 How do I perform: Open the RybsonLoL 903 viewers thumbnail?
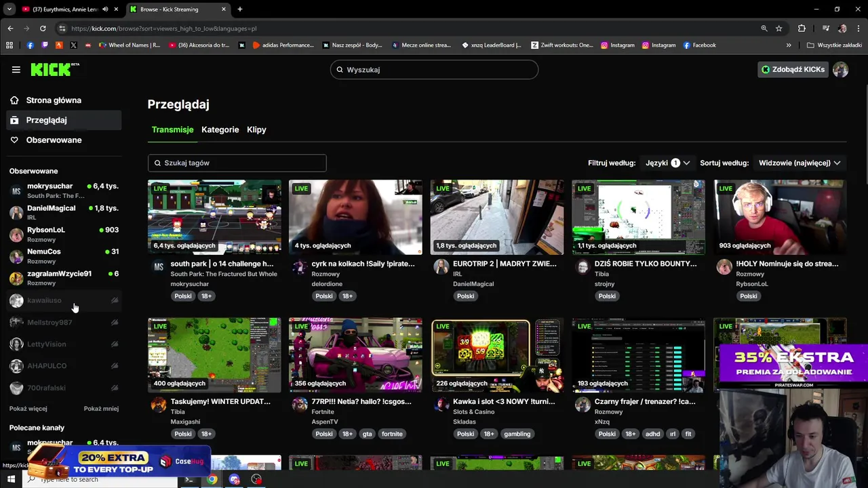780,217
